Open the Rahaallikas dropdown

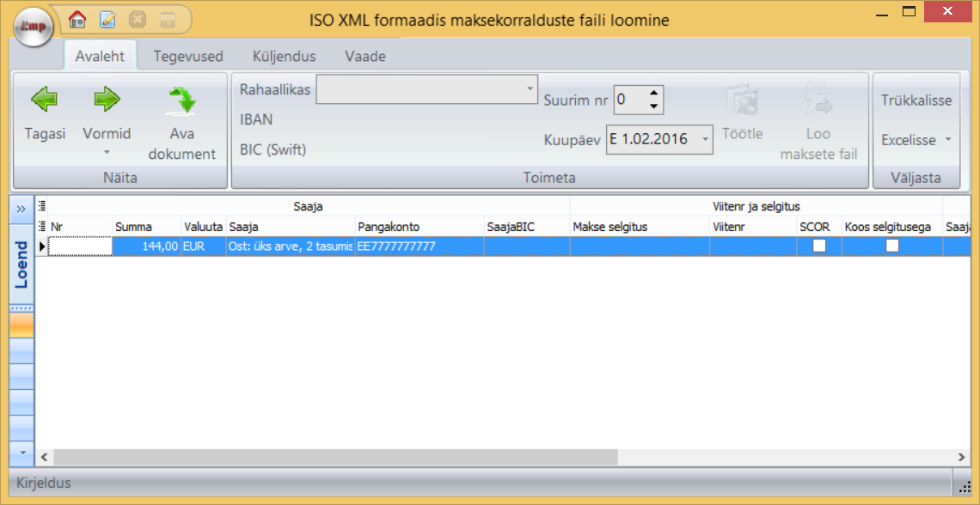click(x=530, y=89)
